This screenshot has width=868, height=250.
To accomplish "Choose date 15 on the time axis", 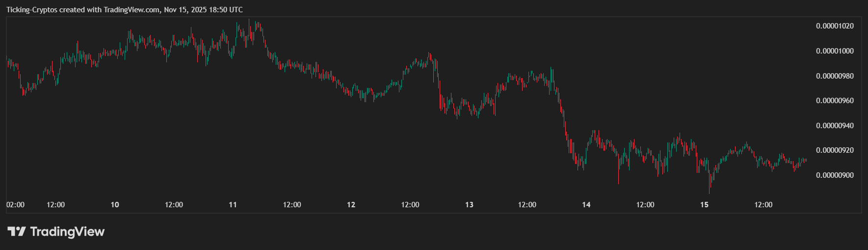I will tap(704, 205).
